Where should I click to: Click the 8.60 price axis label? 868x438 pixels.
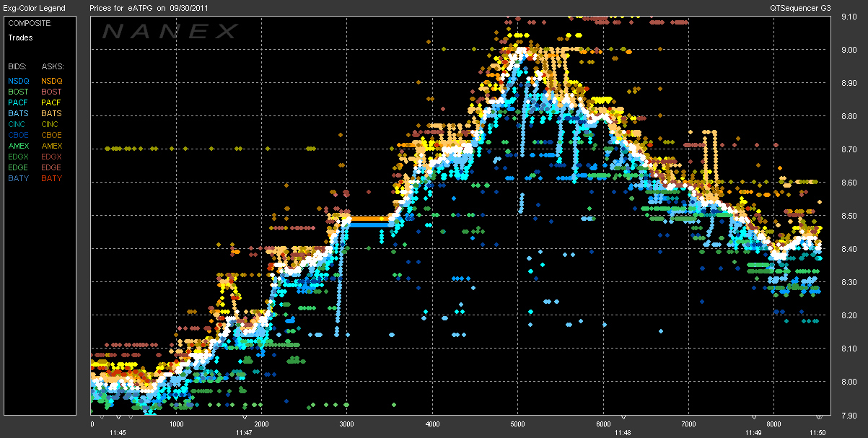(x=849, y=183)
